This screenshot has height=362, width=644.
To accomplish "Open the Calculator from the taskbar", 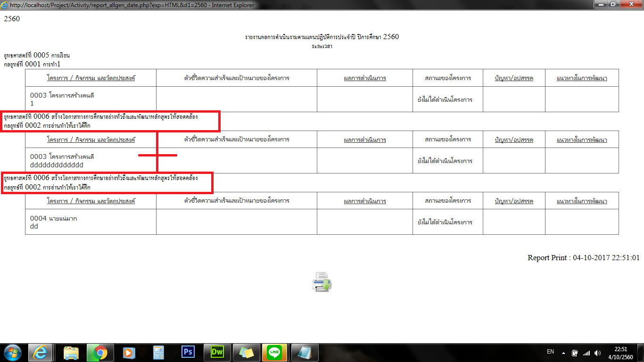I will [158, 352].
